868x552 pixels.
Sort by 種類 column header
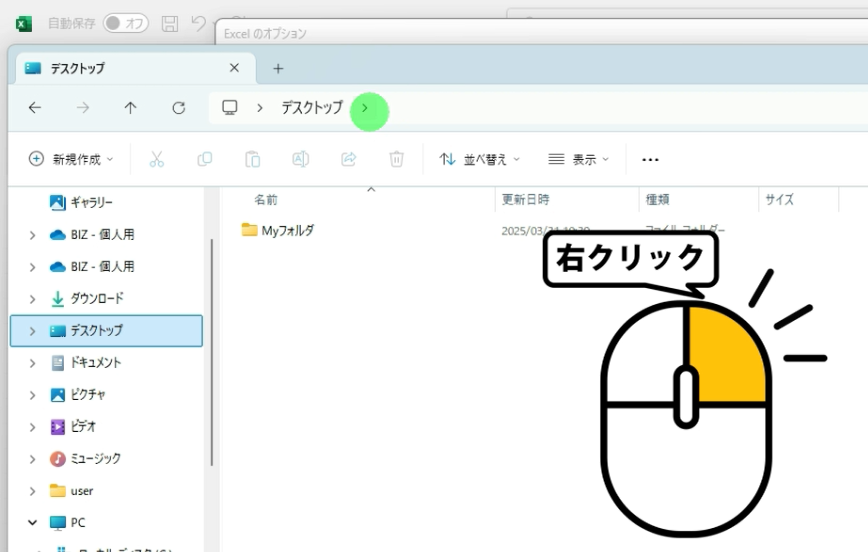click(658, 199)
